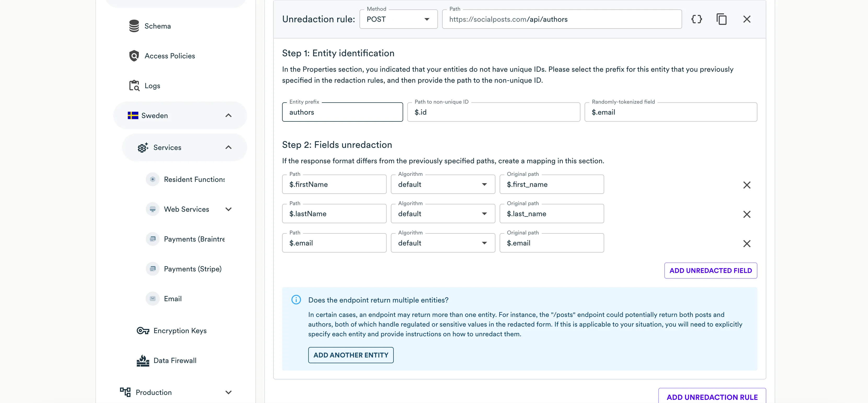Open Logs in the sidebar

pos(152,86)
